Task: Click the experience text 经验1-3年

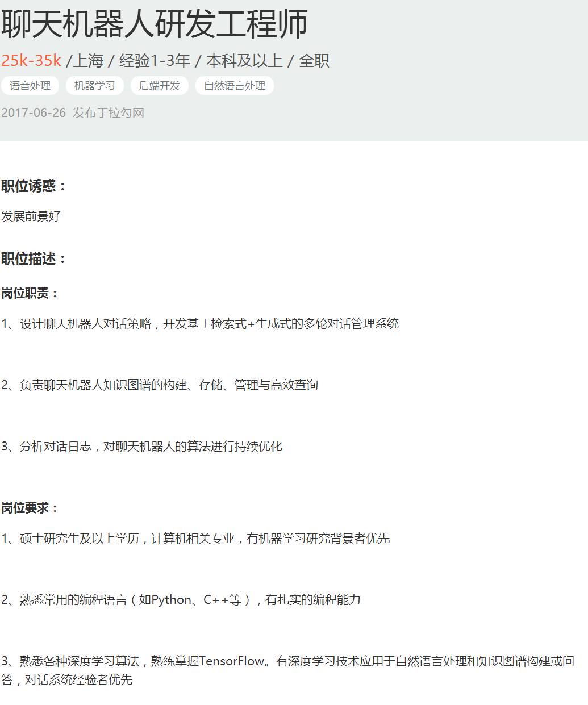Action: (x=155, y=60)
